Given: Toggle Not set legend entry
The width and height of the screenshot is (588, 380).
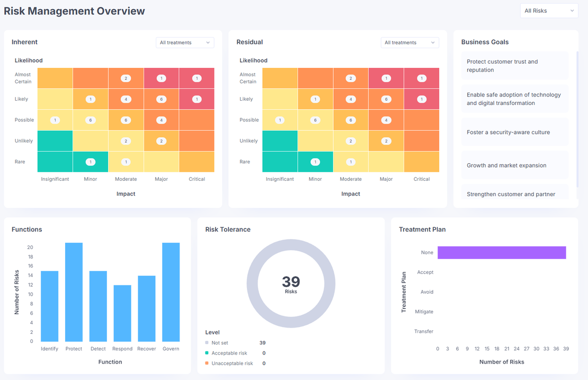Looking at the screenshot, I should coord(220,343).
